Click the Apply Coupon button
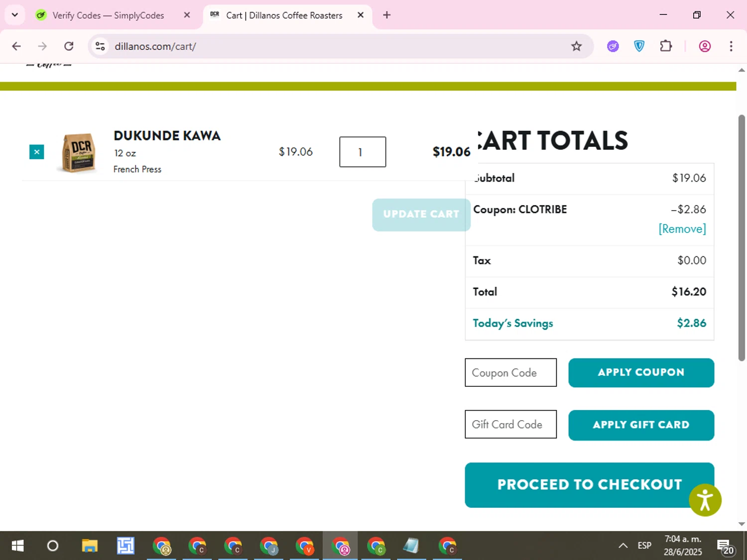Viewport: 747px width, 560px height. coord(641,372)
